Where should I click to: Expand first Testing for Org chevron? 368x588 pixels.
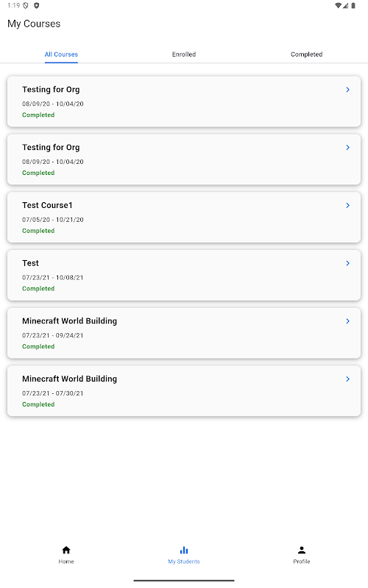[x=347, y=90]
